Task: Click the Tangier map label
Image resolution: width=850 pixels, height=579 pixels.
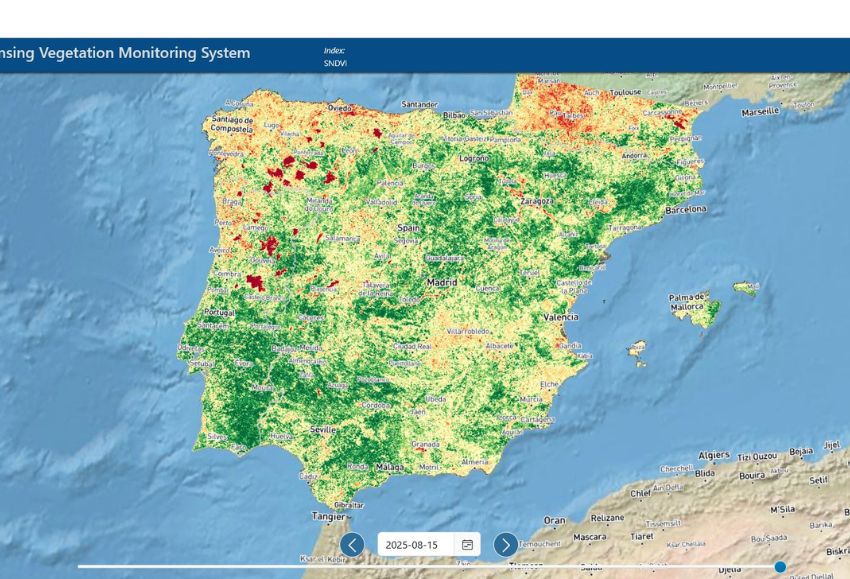Action: click(328, 516)
